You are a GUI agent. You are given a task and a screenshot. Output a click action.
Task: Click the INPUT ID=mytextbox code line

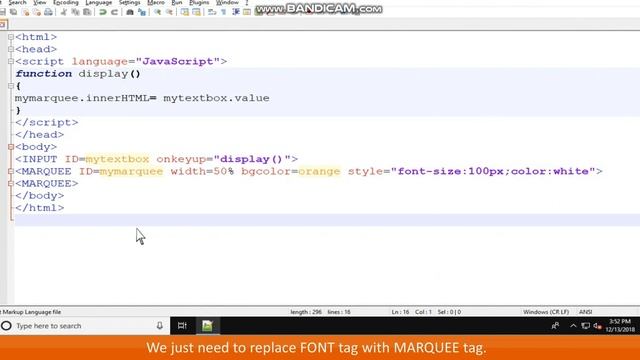pos(156,159)
